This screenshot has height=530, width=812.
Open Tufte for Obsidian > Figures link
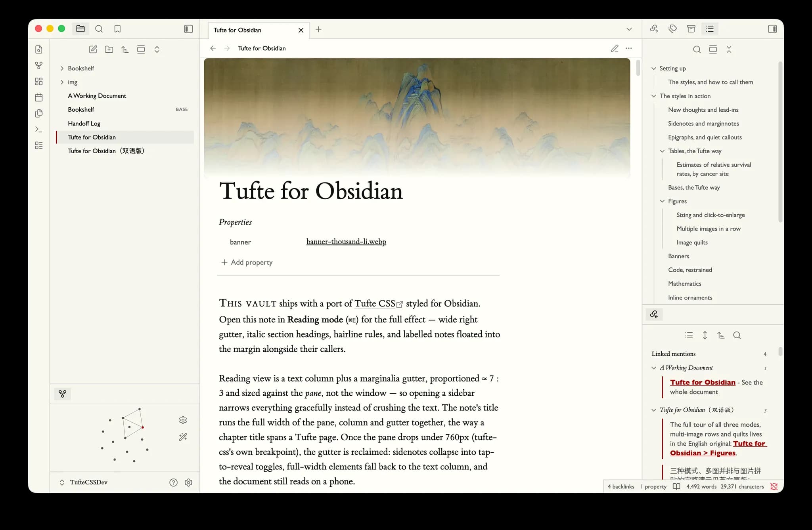718,448
